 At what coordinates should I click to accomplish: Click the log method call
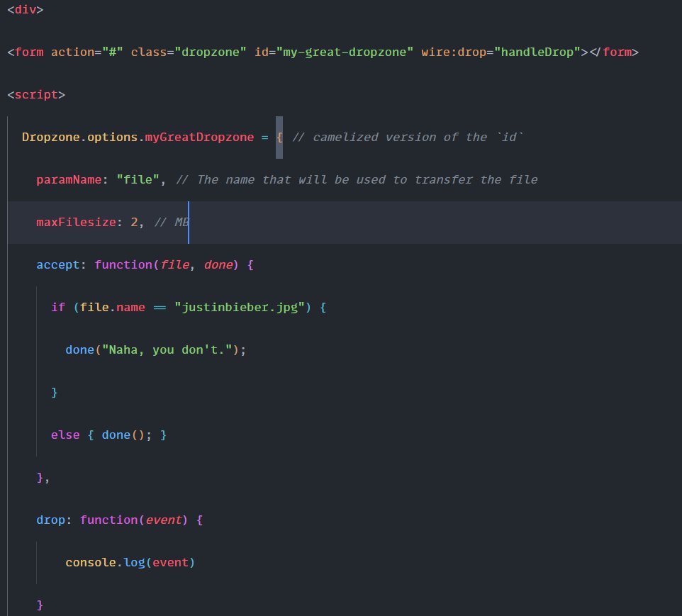135,563
